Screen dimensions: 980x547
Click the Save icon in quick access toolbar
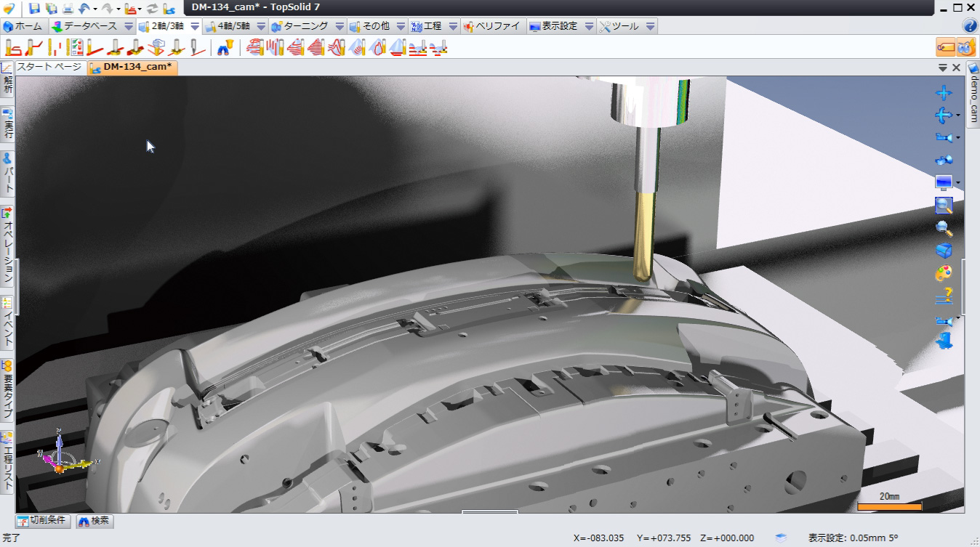pyautogui.click(x=34, y=9)
